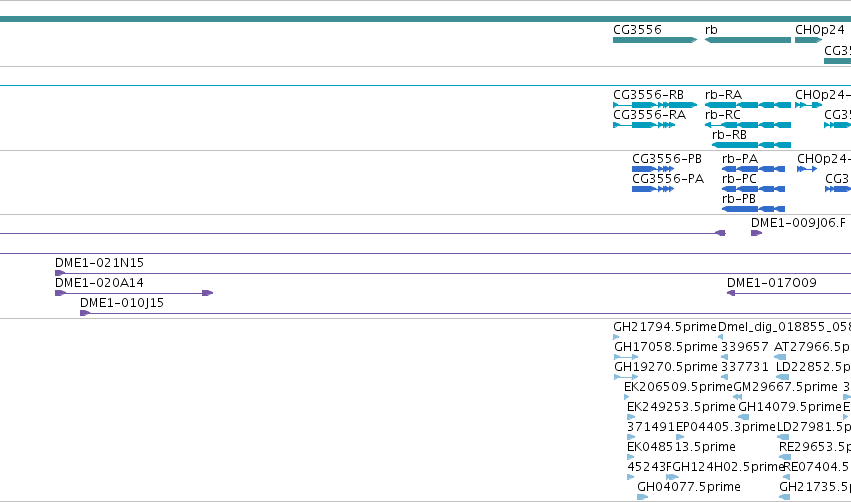The width and height of the screenshot is (851, 502).
Task: Choose the rb-PC protein glyph
Action: point(753,189)
